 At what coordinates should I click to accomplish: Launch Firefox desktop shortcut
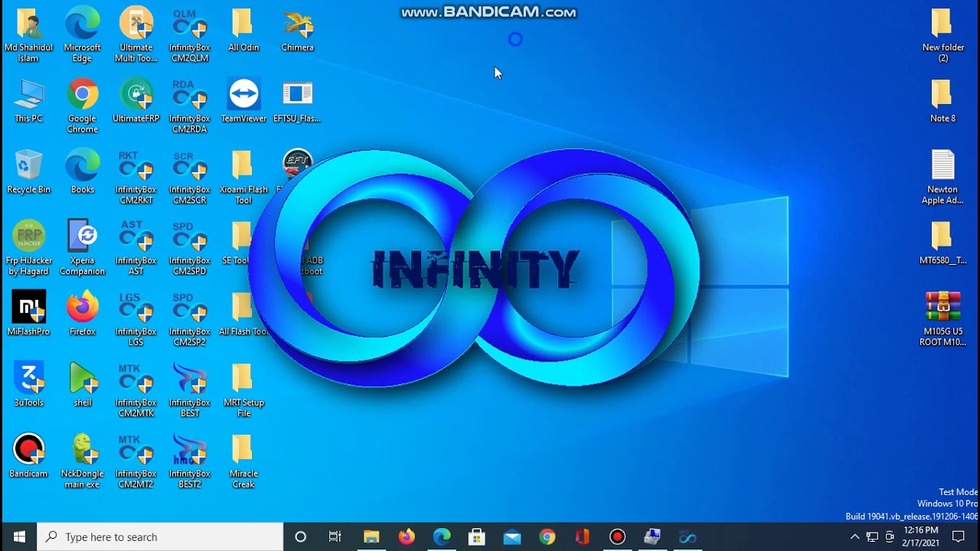(x=82, y=314)
